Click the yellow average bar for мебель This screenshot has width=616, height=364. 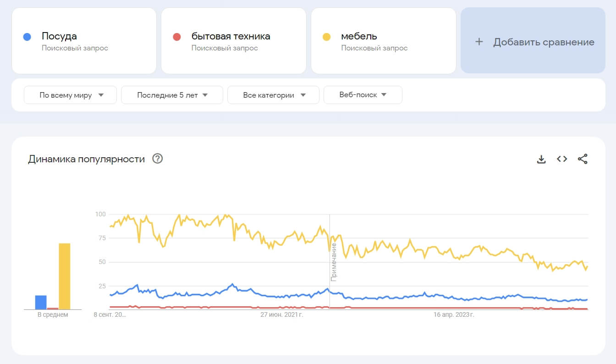(65, 276)
